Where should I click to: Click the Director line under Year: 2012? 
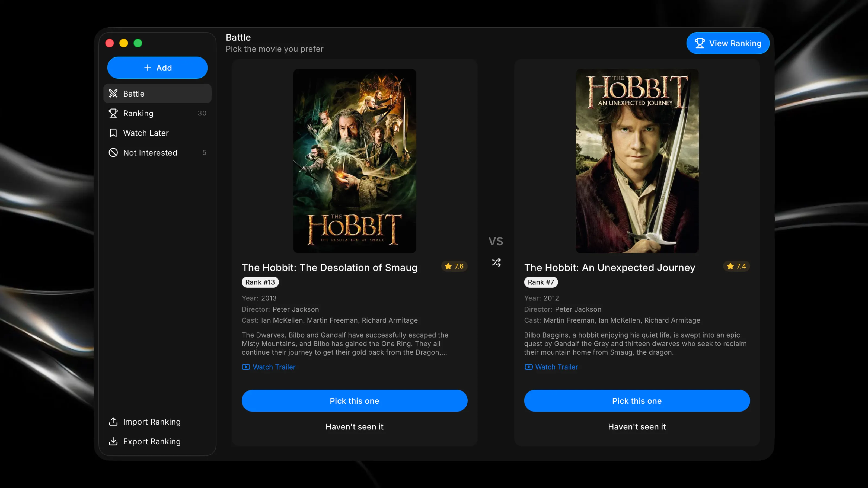click(563, 309)
